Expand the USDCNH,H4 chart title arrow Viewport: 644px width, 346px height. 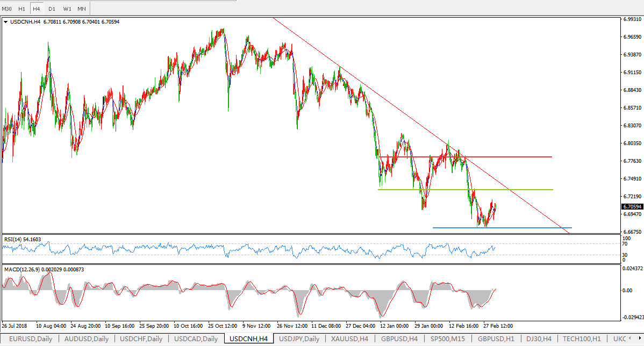point(6,22)
